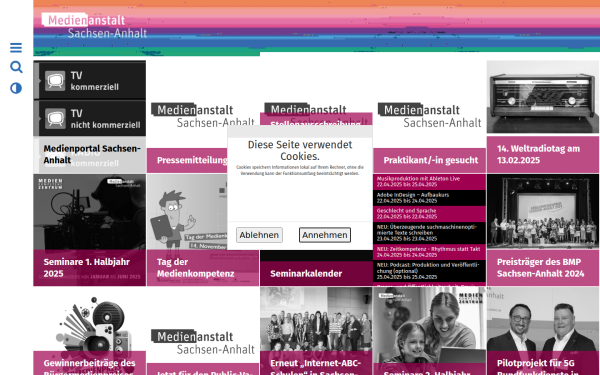Click the vintage radio photo thumbnail

543,97
